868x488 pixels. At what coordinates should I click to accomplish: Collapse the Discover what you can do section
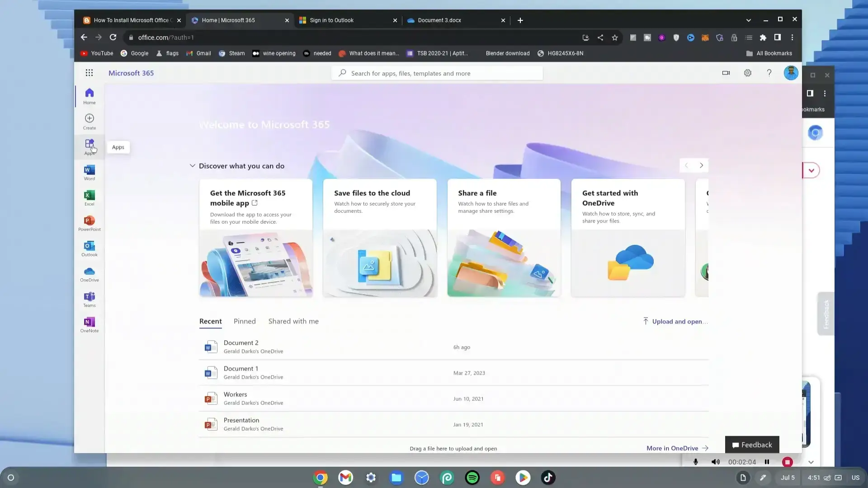tap(193, 165)
